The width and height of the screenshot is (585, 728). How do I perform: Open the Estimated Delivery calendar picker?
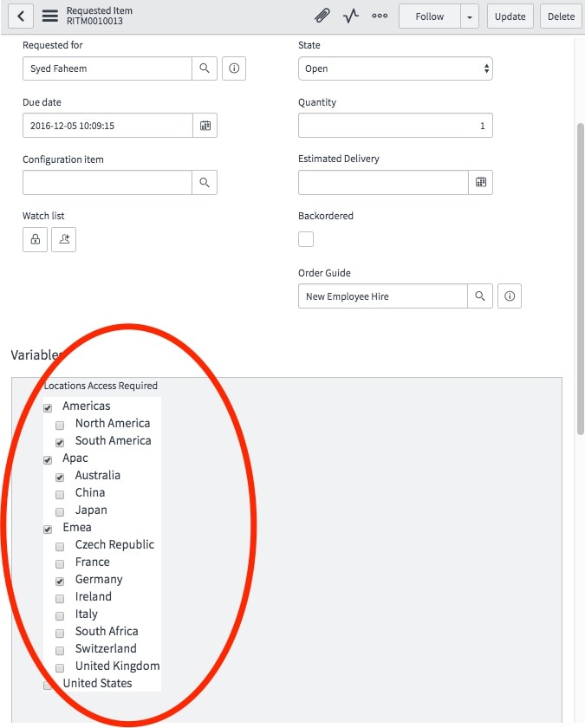[x=481, y=182]
